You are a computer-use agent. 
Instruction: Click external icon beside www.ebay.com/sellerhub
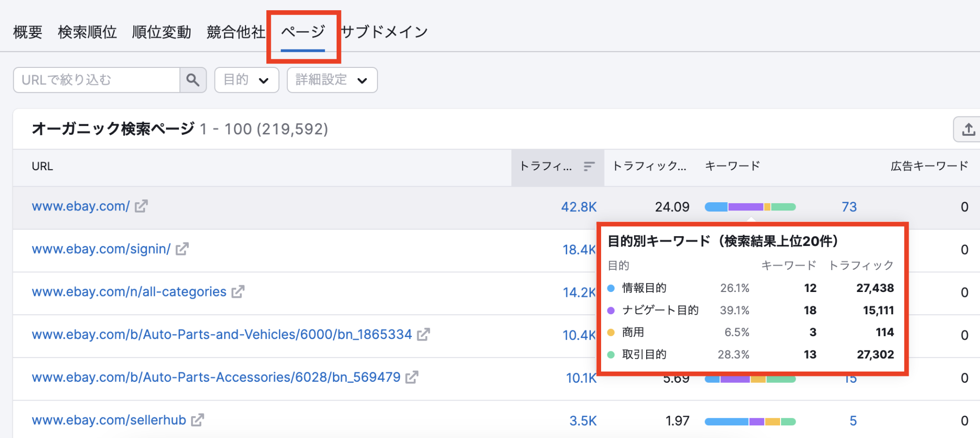[197, 420]
